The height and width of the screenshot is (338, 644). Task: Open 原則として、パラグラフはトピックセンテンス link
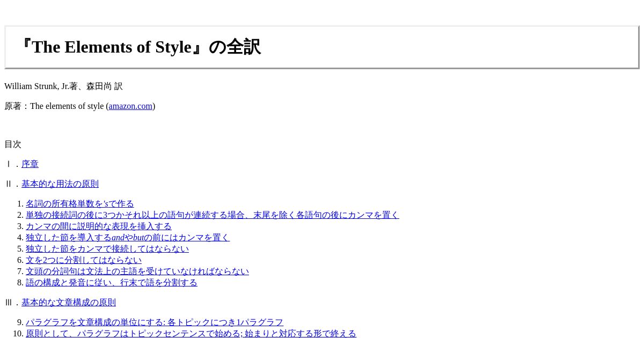(x=191, y=334)
